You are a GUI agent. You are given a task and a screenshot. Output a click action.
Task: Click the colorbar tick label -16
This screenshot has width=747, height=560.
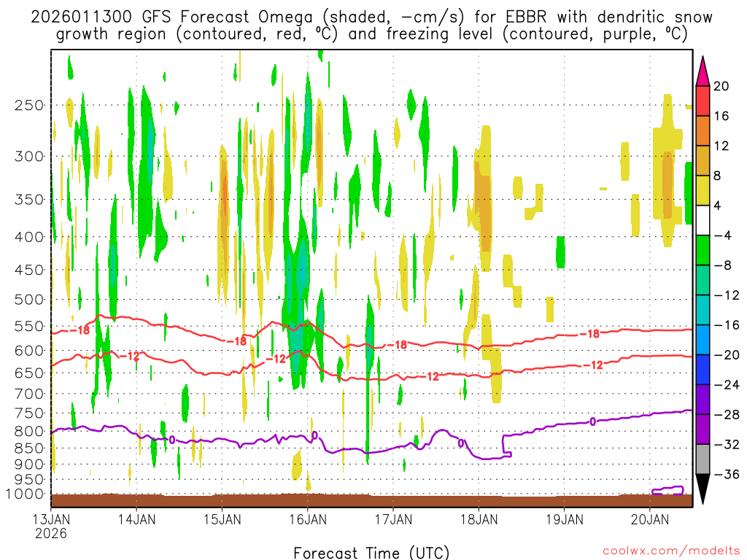click(x=727, y=325)
